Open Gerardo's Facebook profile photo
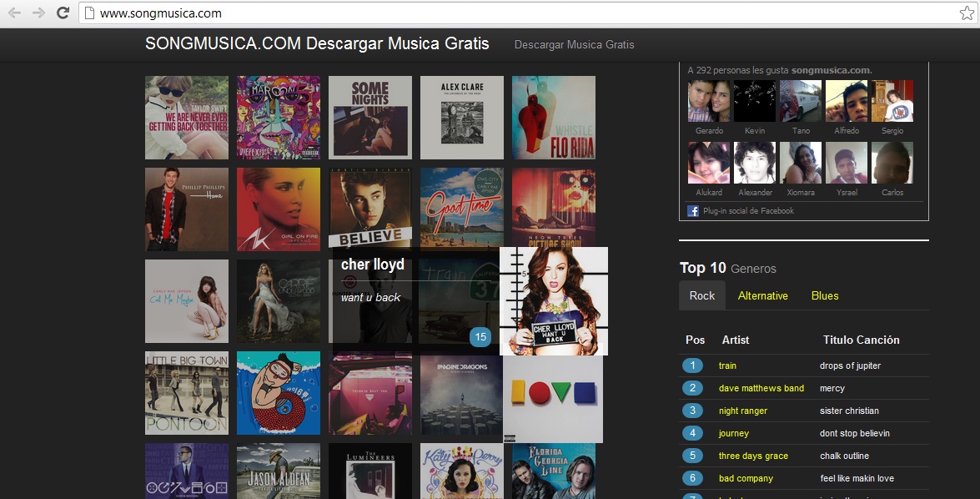 click(x=709, y=101)
